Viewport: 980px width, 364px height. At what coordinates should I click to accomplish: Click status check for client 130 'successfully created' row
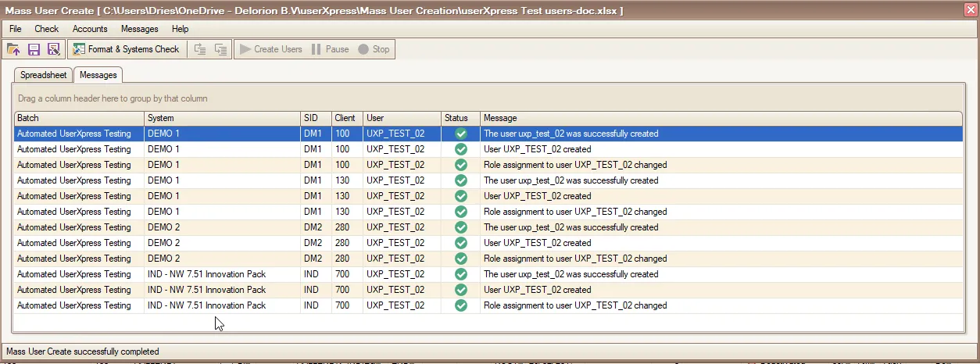[461, 180]
